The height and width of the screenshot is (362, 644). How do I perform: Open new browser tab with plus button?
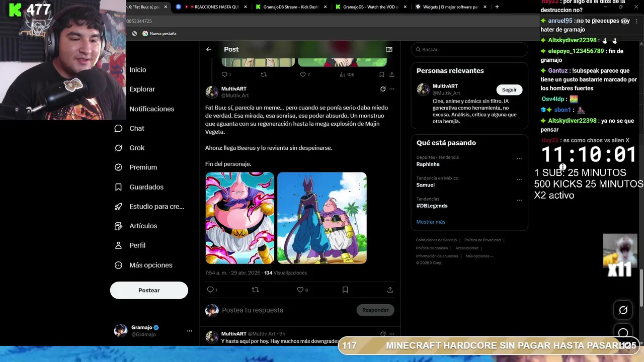pyautogui.click(x=497, y=7)
